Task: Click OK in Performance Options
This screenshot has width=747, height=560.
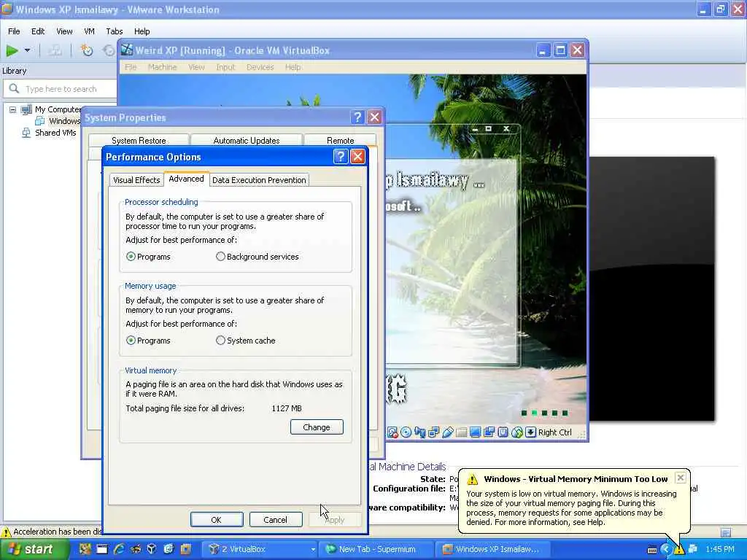Action: click(x=216, y=519)
